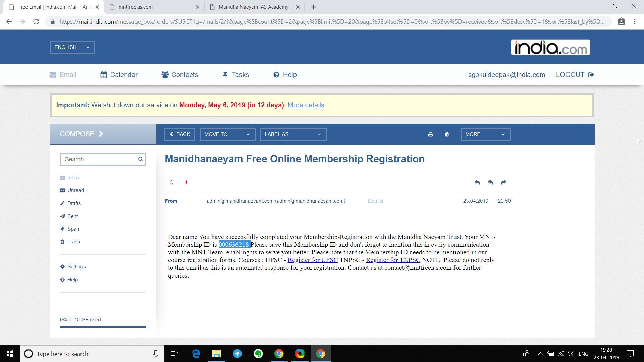The height and width of the screenshot is (362, 644).
Task: Reload the current page
Action: point(36,22)
